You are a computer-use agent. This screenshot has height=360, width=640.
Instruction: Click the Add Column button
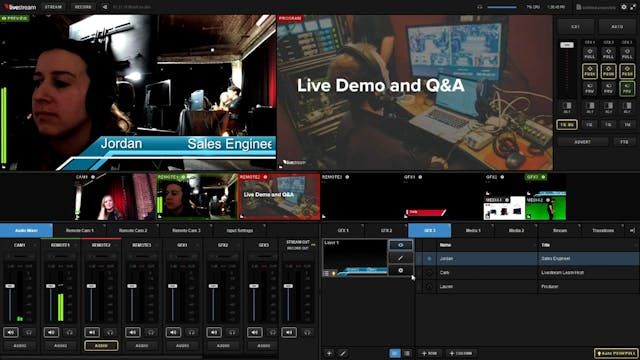(461, 353)
